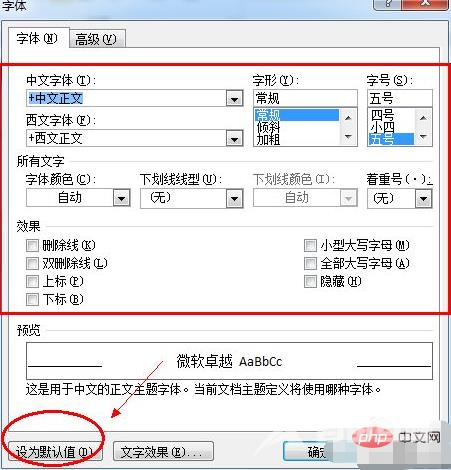Click up arrow of 字号 list

tap(423, 118)
